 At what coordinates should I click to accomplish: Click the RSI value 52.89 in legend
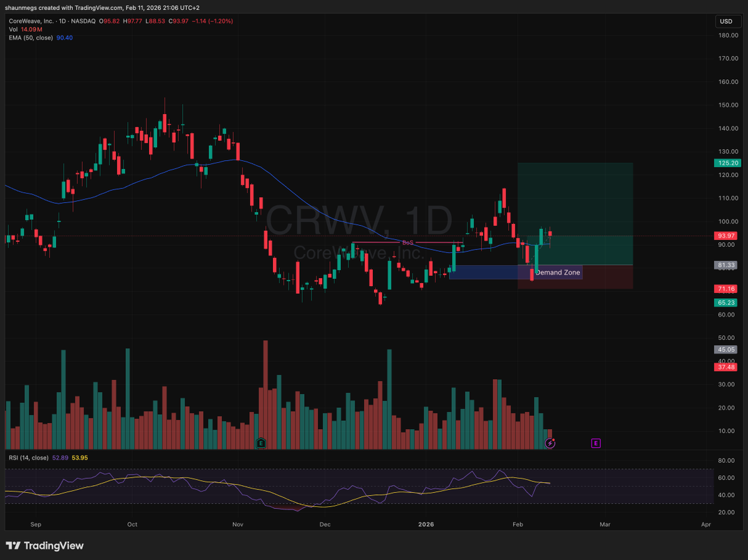coord(60,458)
